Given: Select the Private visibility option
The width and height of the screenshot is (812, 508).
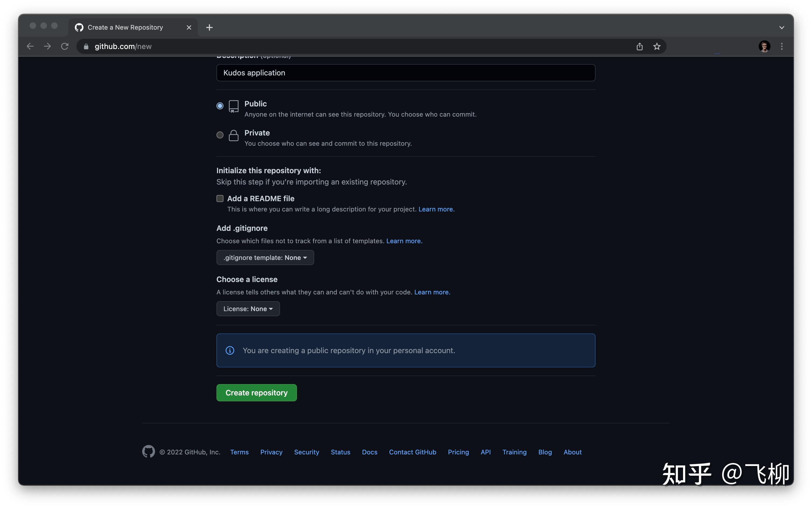Looking at the screenshot, I should 220,135.
